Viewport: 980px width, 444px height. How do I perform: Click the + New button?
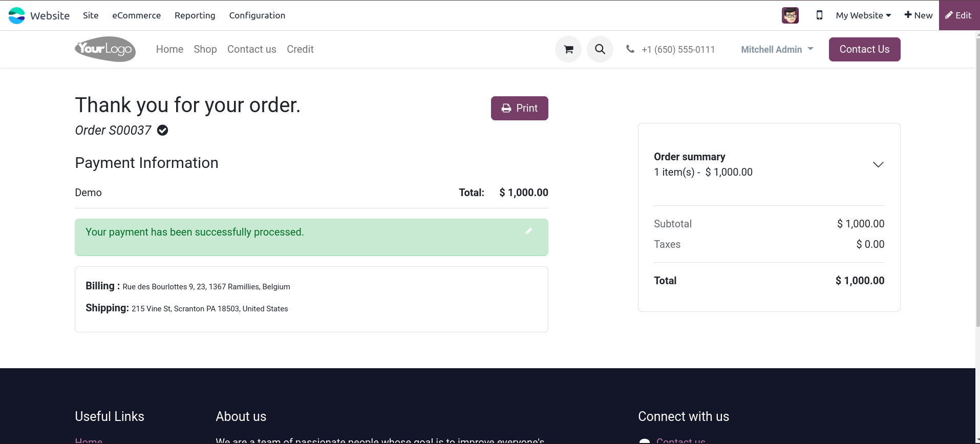coord(918,15)
